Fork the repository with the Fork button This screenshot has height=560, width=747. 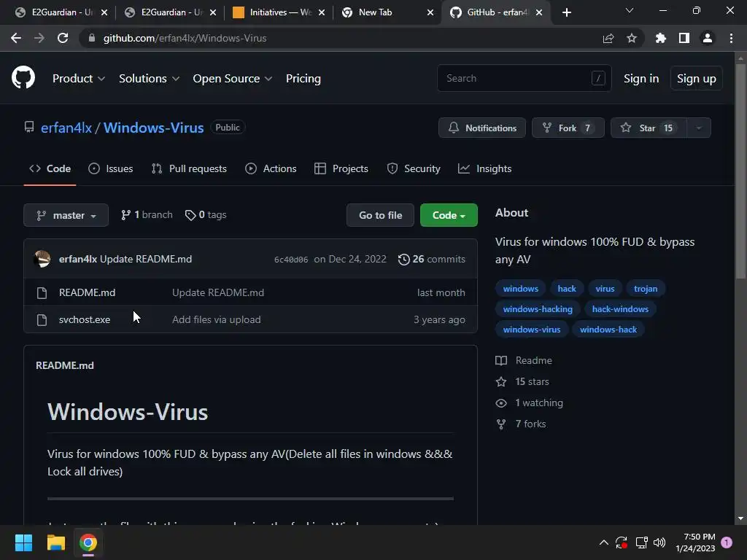[x=568, y=128]
